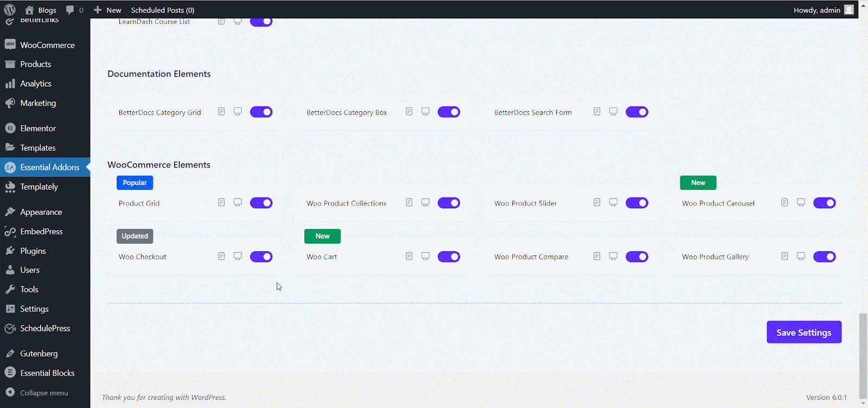This screenshot has height=408, width=868.
Task: Open Users sidebar menu
Action: click(45, 270)
